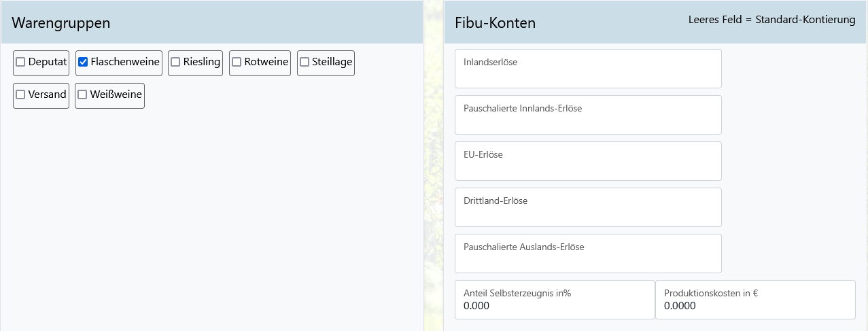Viewport: 868px width, 331px height.
Task: Uncheck the Flaschenweine checkbox
Action: click(x=83, y=62)
